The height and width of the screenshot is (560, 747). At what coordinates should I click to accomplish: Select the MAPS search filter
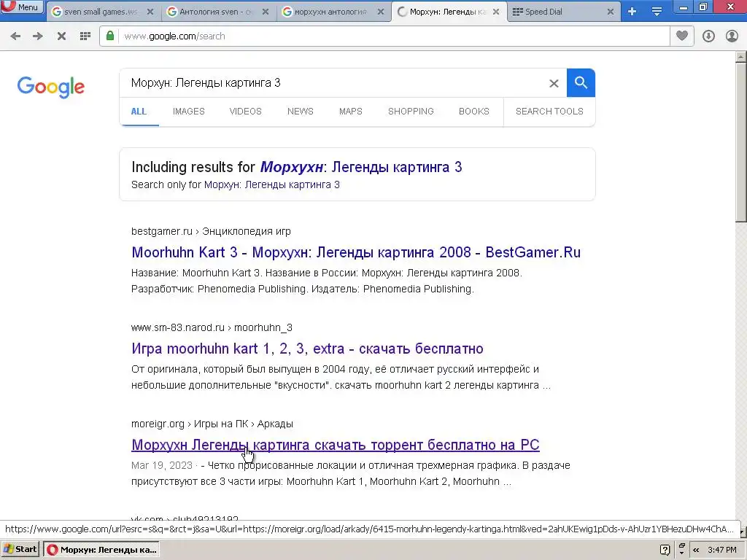coord(351,112)
